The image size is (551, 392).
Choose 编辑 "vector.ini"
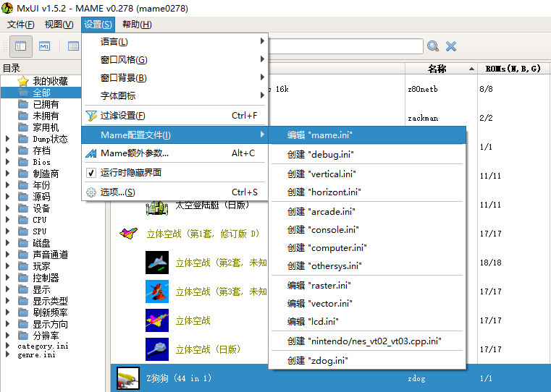(367, 304)
